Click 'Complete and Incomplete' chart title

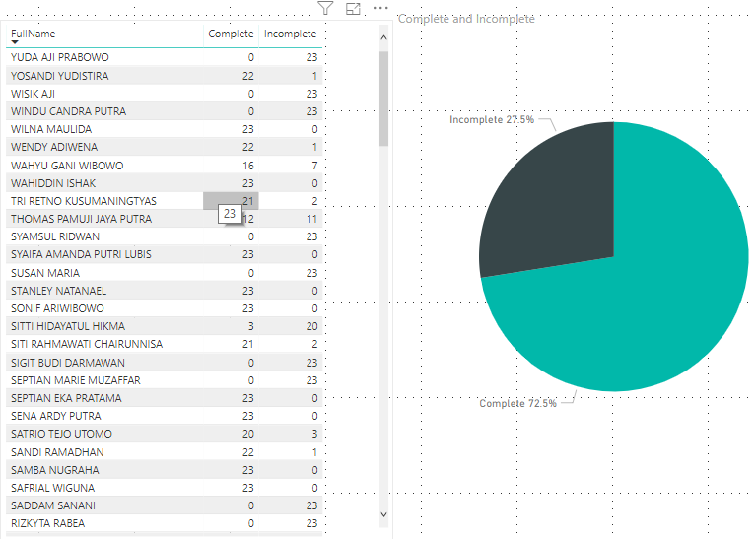(466, 19)
